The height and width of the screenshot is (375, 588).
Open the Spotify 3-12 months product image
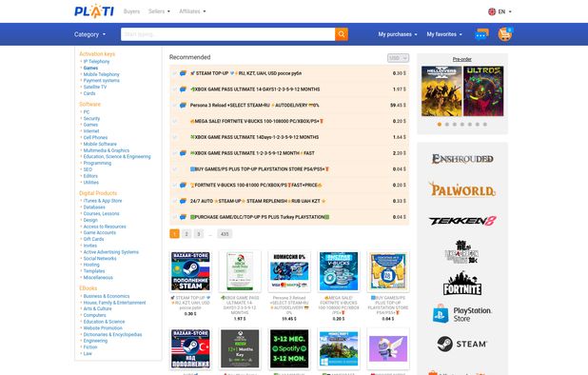(289, 348)
